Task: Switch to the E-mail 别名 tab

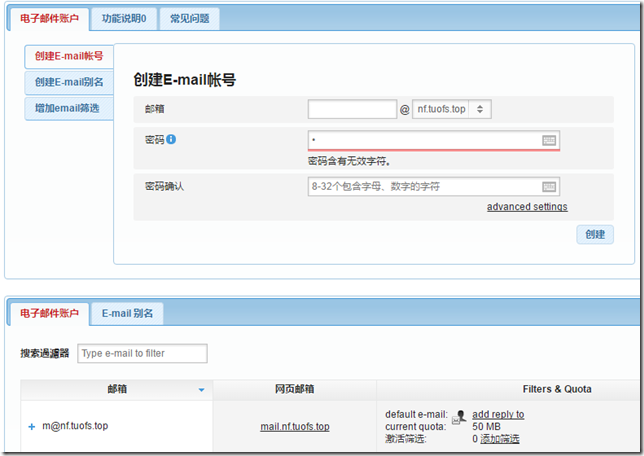Action: point(128,314)
